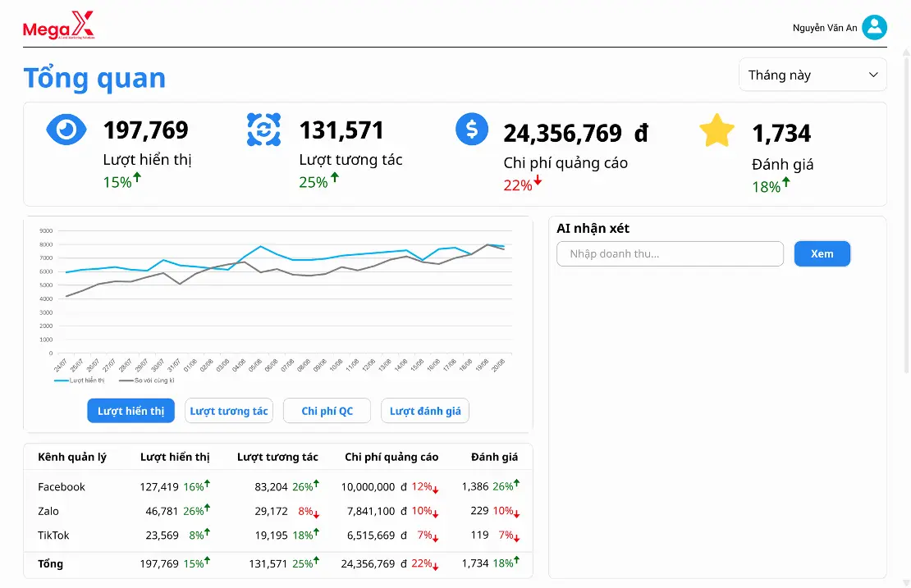Click the MegaX logo
The height and width of the screenshot is (588, 911).
click(x=58, y=26)
